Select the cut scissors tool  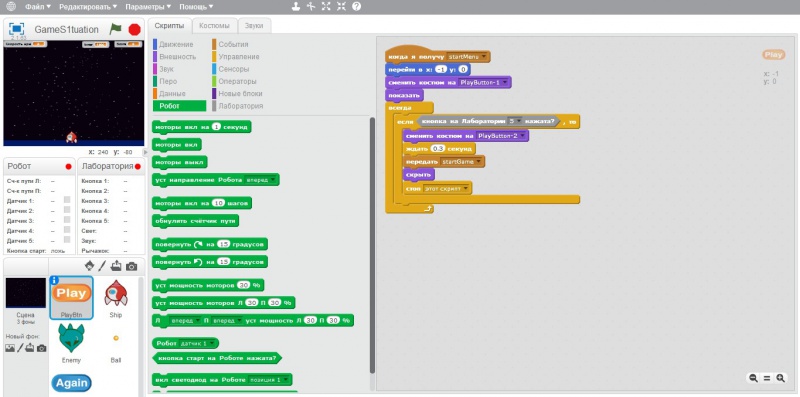point(311,7)
